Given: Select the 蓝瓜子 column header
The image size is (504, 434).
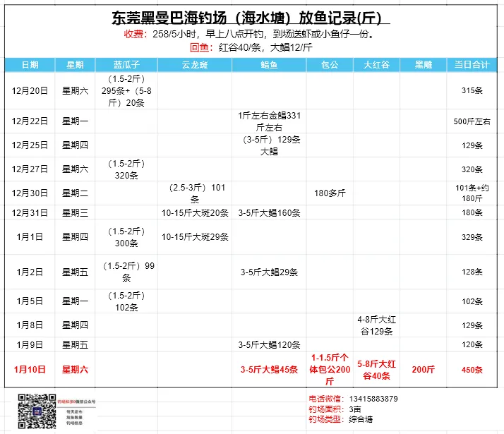Looking at the screenshot, I should (126, 65).
